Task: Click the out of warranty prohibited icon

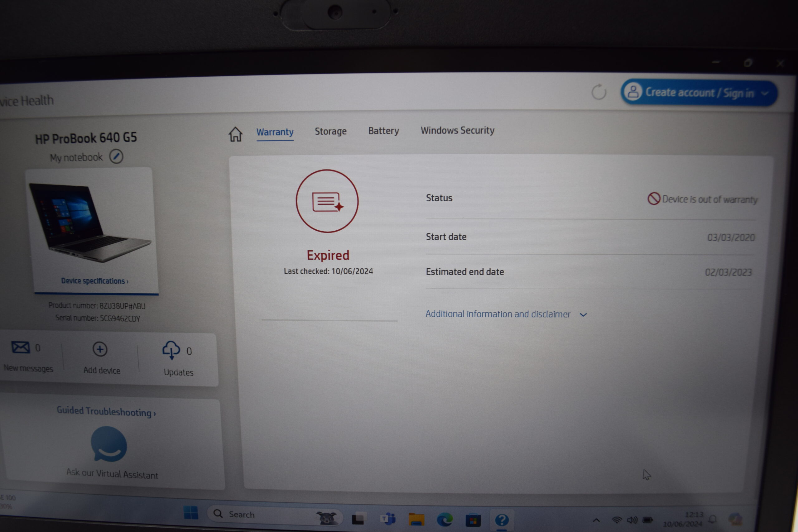Action: click(x=654, y=199)
